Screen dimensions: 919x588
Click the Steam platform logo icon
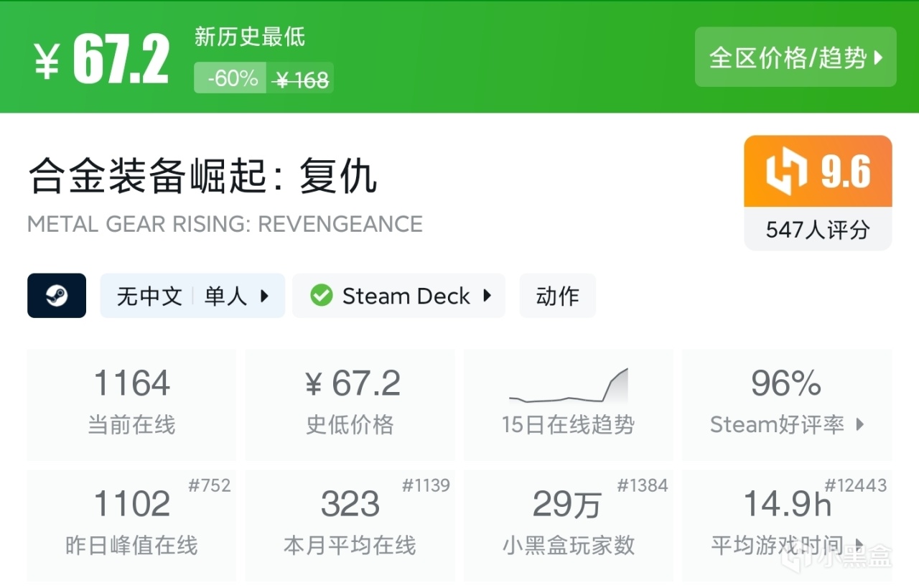tap(57, 296)
